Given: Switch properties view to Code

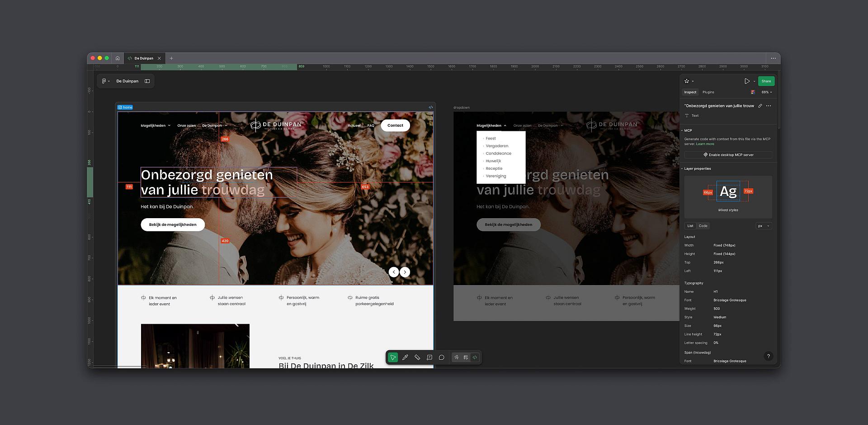Looking at the screenshot, I should coord(703,226).
